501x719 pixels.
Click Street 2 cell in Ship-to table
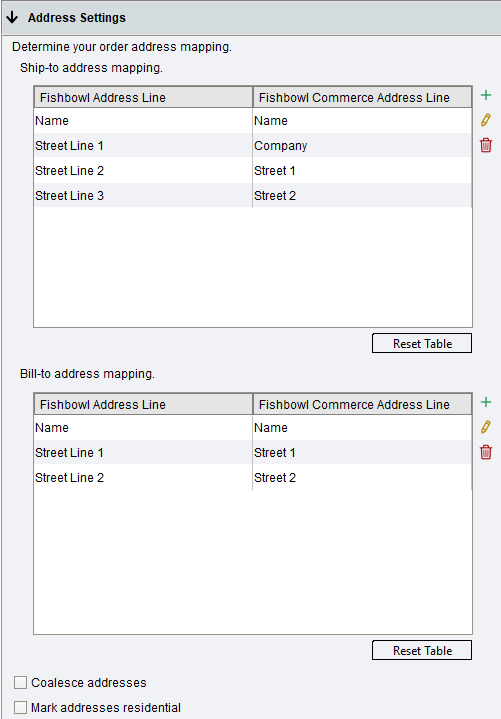tap(362, 196)
